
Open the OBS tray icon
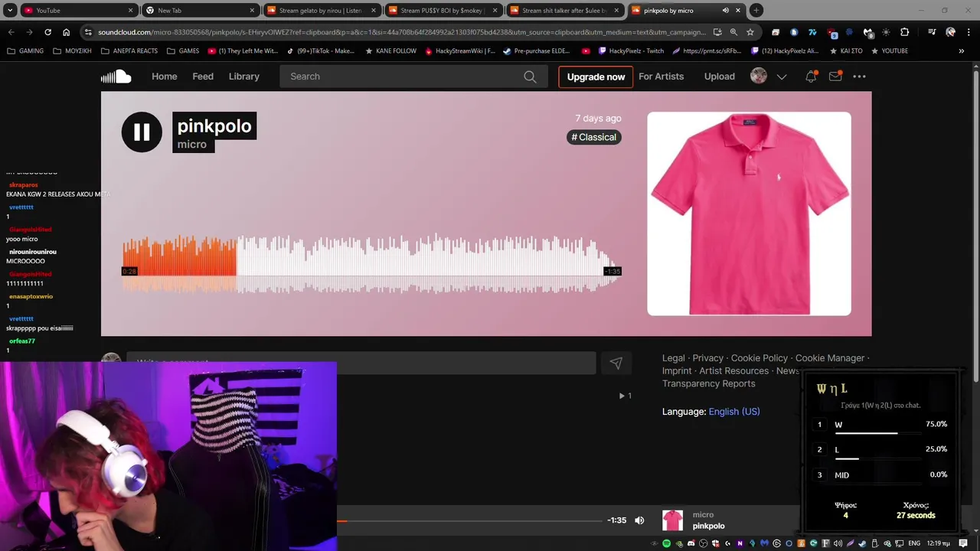pyautogui.click(x=703, y=543)
